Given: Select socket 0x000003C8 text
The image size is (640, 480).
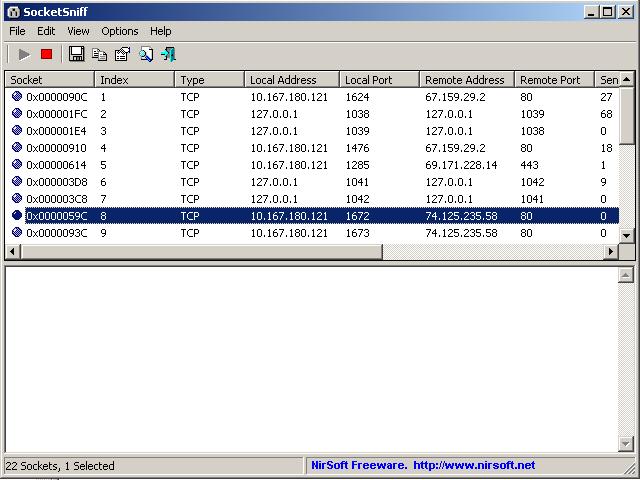Looking at the screenshot, I should point(57,199).
